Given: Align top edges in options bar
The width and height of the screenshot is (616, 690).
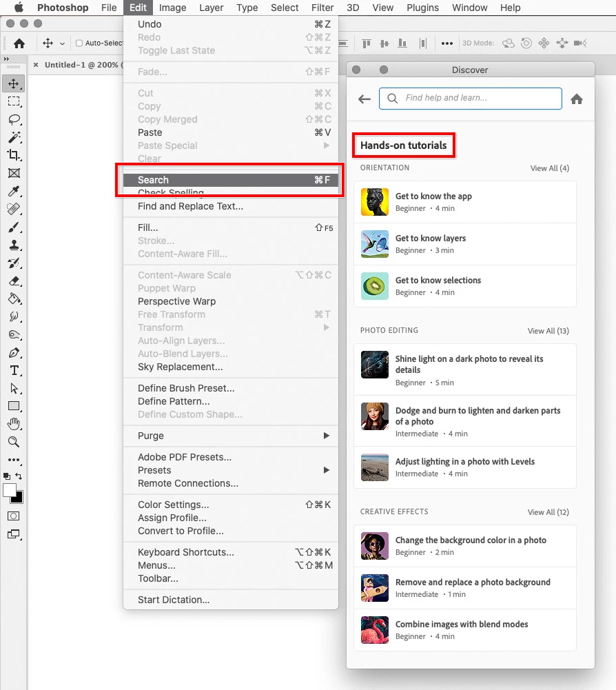Looking at the screenshot, I should pos(366,43).
